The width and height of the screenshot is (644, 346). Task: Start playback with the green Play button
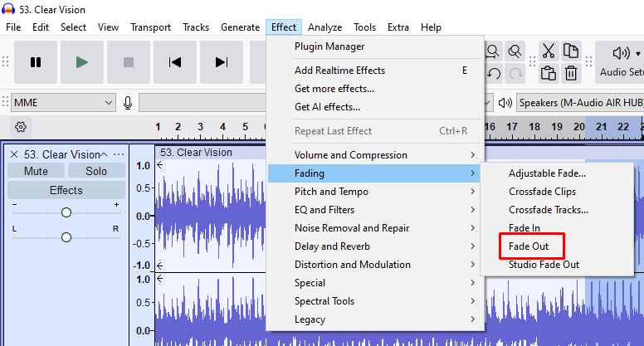tap(82, 62)
